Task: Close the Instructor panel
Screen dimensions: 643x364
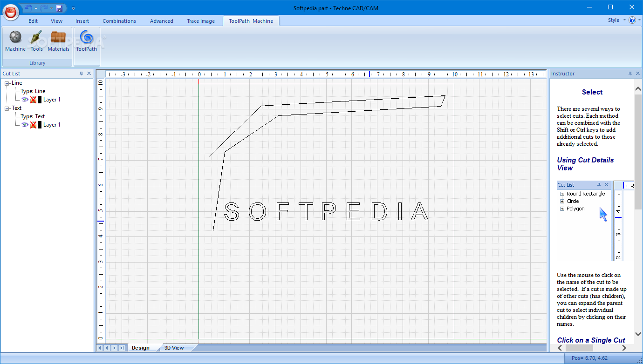Action: pyautogui.click(x=638, y=74)
